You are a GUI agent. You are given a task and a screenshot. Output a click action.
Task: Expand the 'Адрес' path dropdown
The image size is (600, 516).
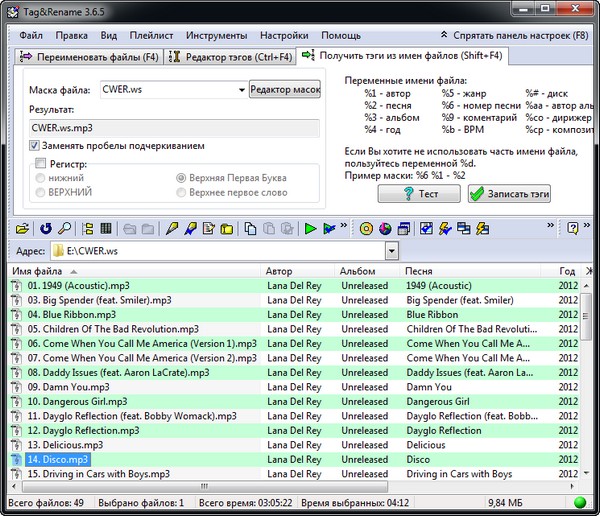pyautogui.click(x=391, y=251)
